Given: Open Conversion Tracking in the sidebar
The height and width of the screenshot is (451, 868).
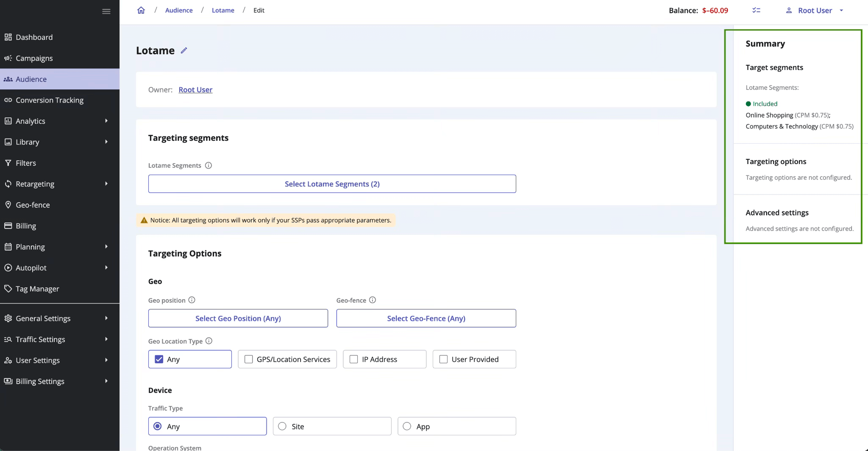Looking at the screenshot, I should (49, 100).
